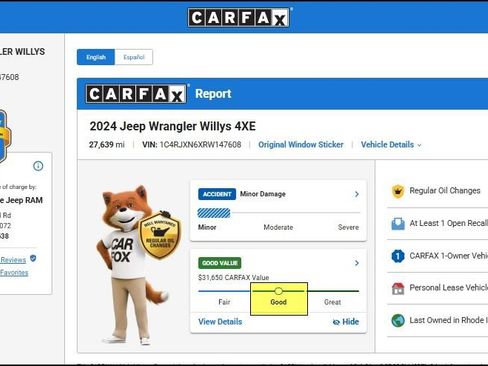Click the 27,639 mi mileage text
488x366 pixels.
(107, 145)
